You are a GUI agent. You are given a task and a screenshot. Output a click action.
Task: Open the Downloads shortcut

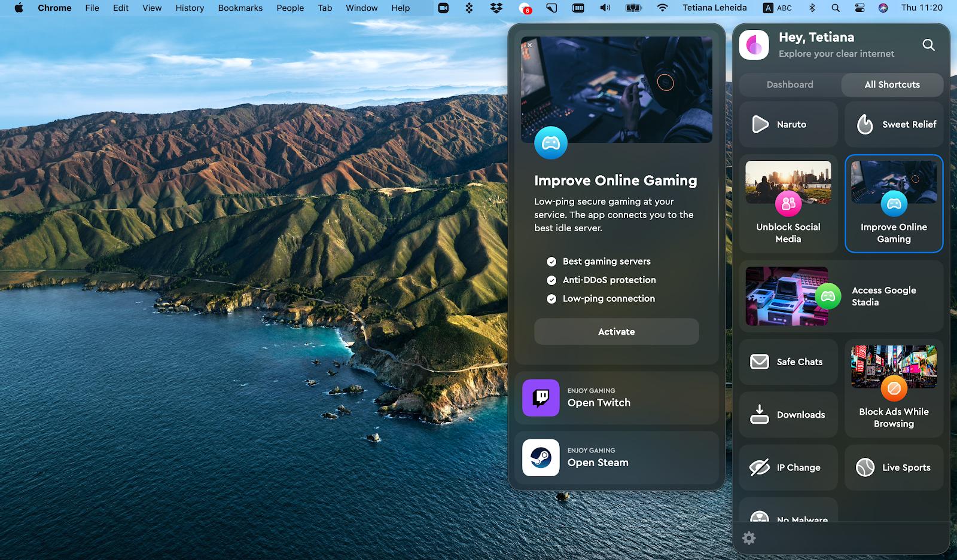[x=788, y=414]
